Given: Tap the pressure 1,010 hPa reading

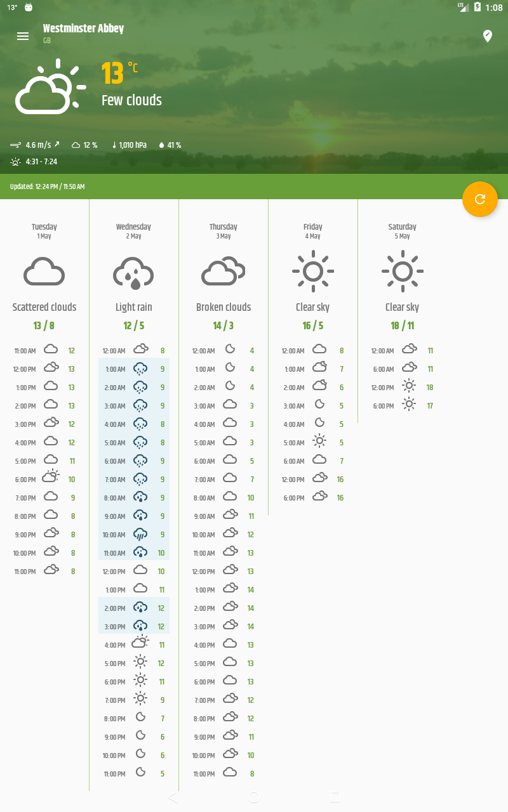Looking at the screenshot, I should point(129,145).
